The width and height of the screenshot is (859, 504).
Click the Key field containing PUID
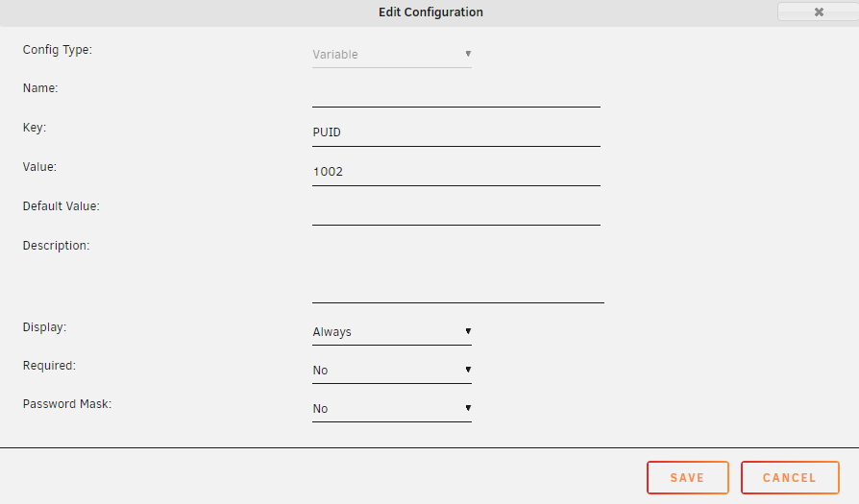pos(456,133)
